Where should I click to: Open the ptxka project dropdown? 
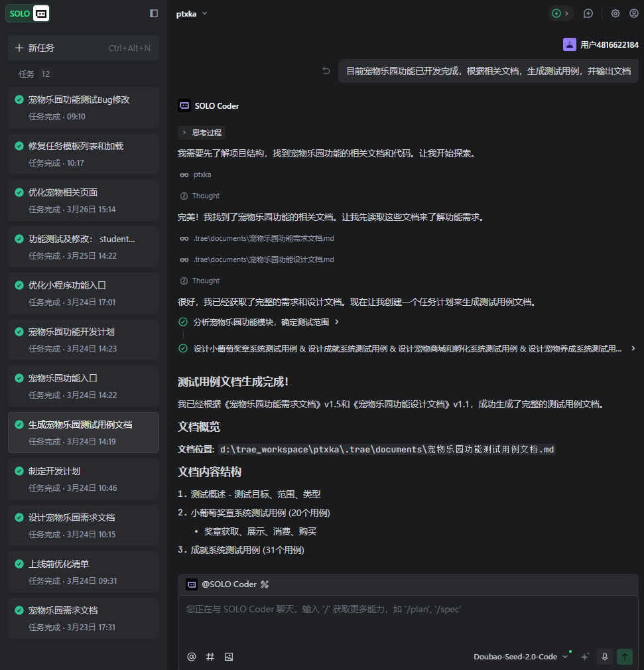192,13
